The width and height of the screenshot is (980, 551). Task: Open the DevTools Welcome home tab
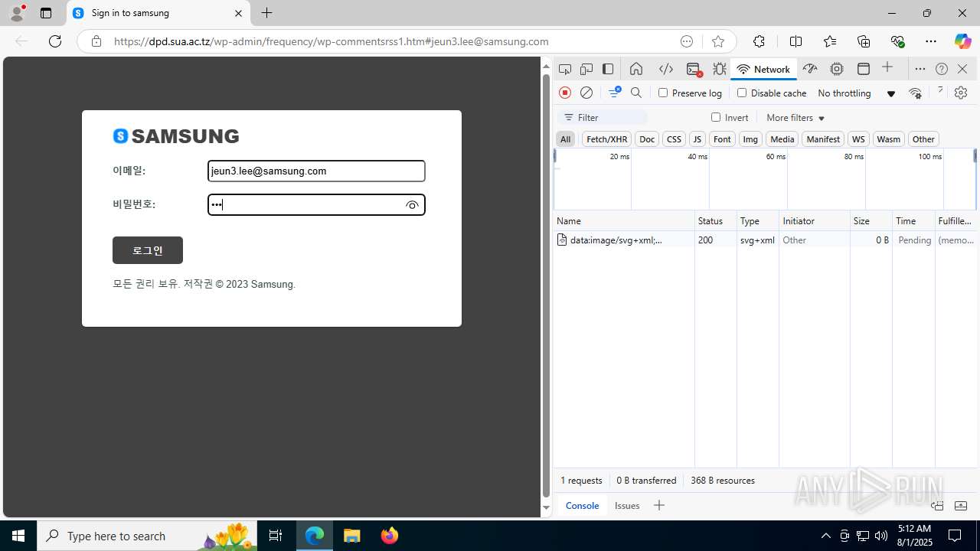636,69
